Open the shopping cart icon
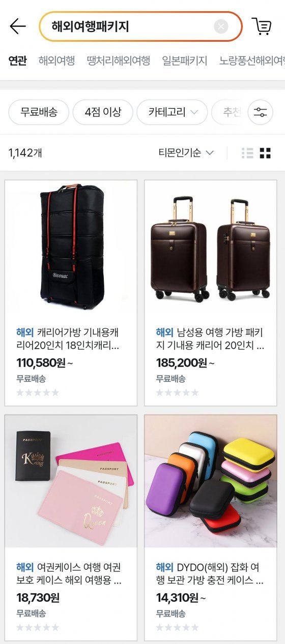This screenshot has height=644, width=285. [x=262, y=26]
